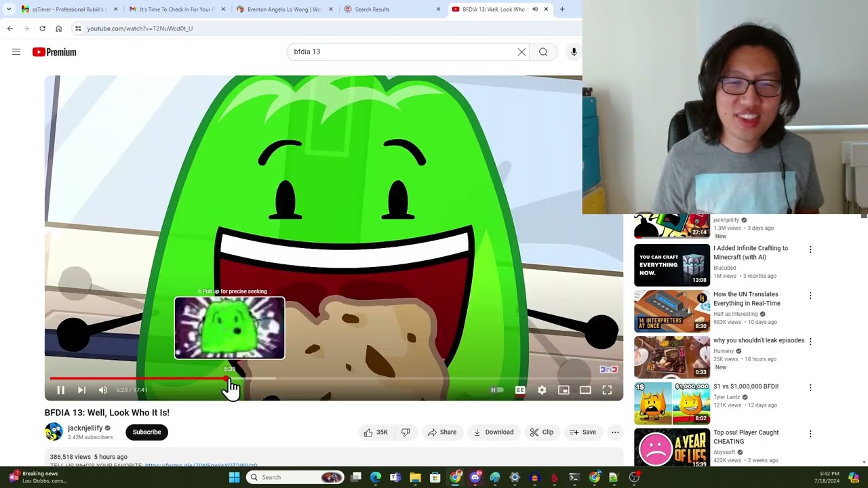Open jacknjellify channel avatar
The image size is (868, 488).
(54, 432)
